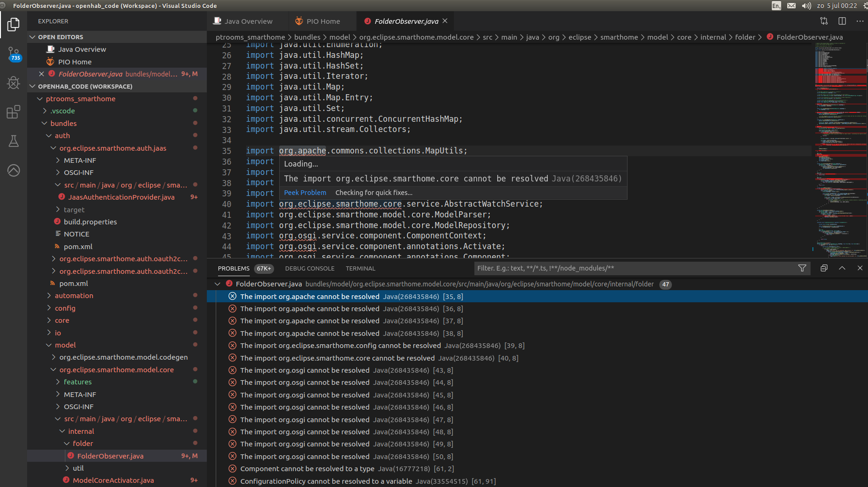This screenshot has width=868, height=487.
Task: Collapse FolderObserver.java problems group
Action: 218,284
